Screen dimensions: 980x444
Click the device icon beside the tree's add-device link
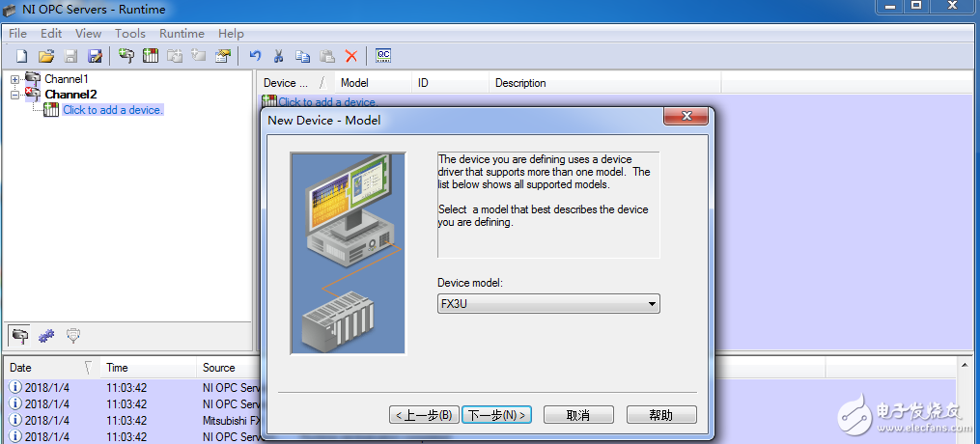51,110
